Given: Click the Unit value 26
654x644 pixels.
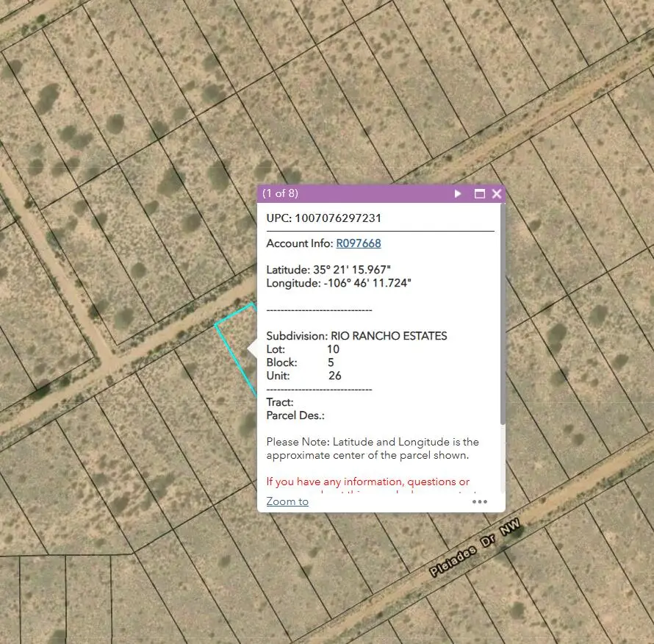Looking at the screenshot, I should (x=334, y=376).
